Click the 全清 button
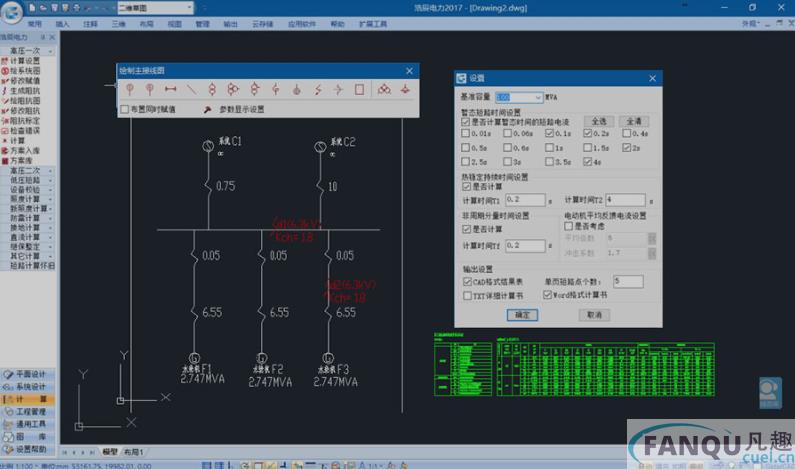795x469 pixels. [x=634, y=121]
